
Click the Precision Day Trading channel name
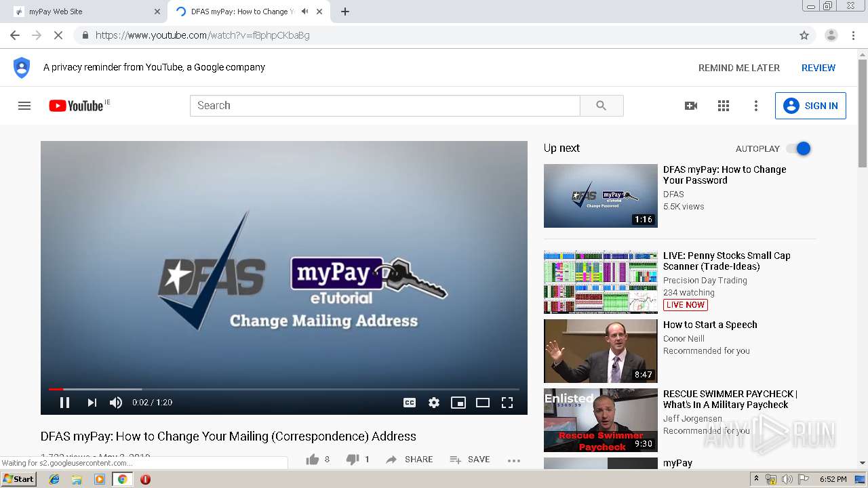[705, 281]
